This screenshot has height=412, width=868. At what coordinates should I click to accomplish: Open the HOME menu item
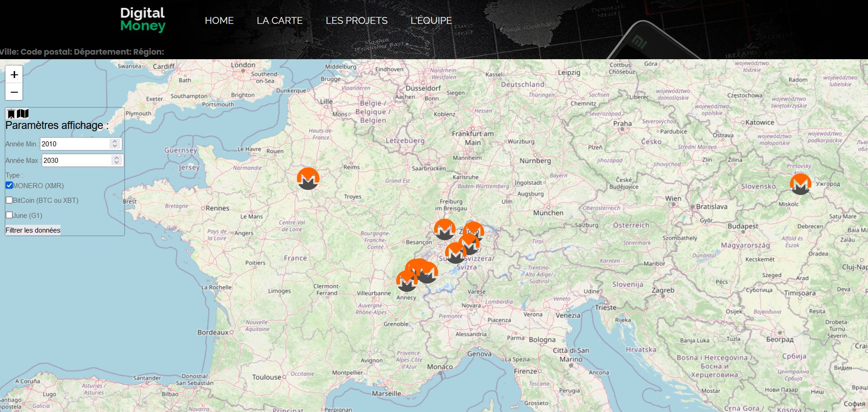click(219, 21)
